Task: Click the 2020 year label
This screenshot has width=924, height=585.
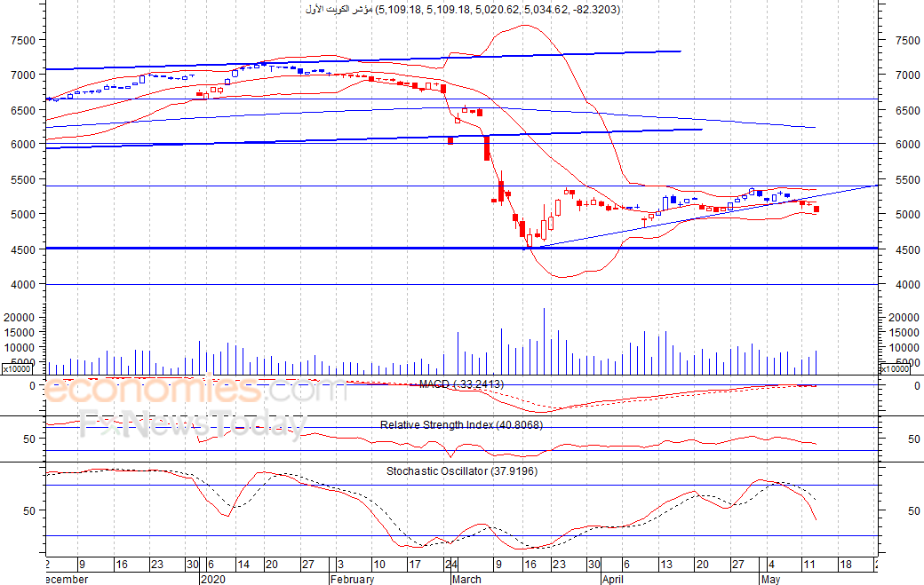Action: coord(212,579)
